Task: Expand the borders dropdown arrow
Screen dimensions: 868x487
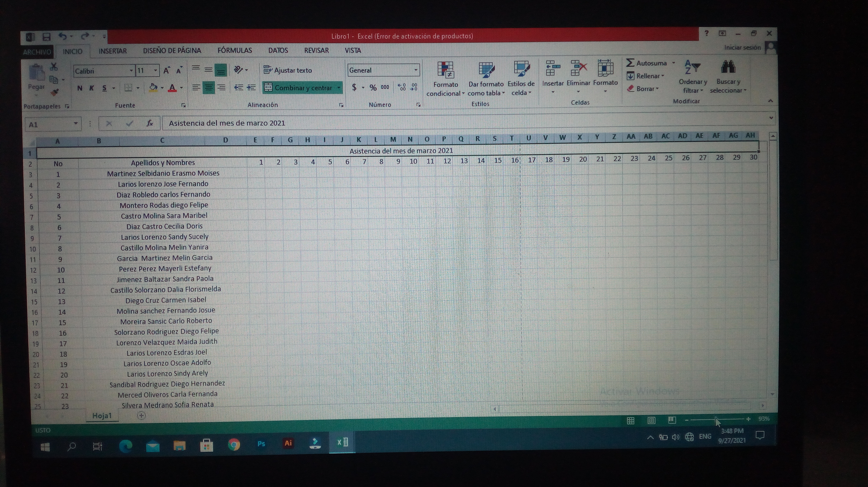Action: point(138,88)
